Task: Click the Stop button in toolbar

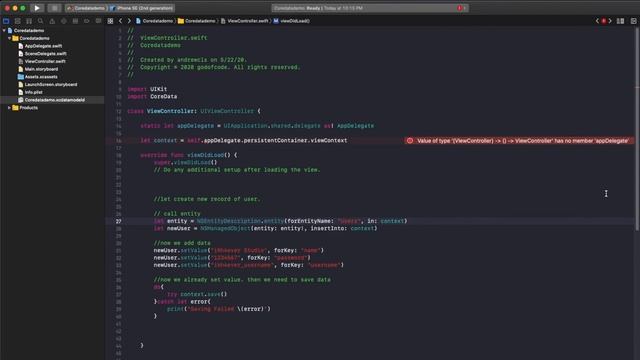Action: [54, 8]
